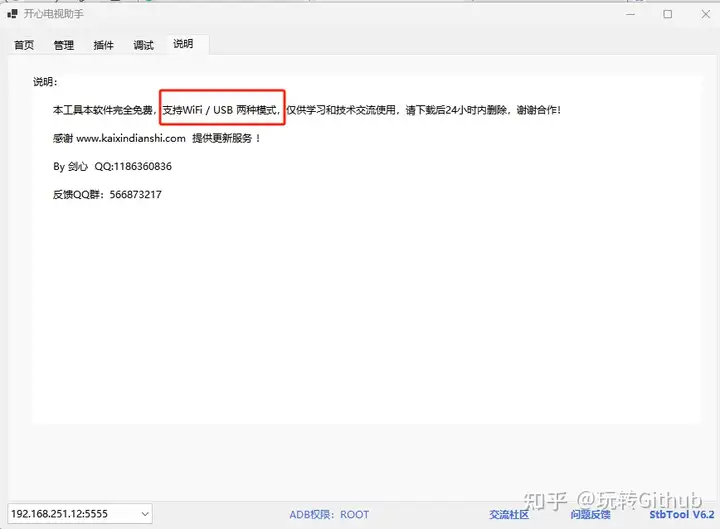
Task: Click the StbTool V6.2 version label
Action: (681, 515)
